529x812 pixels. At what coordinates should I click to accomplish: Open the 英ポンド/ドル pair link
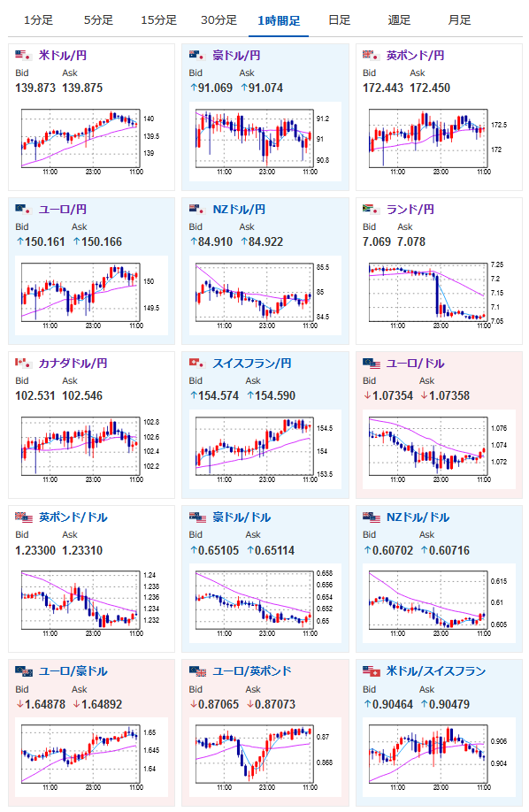73,517
